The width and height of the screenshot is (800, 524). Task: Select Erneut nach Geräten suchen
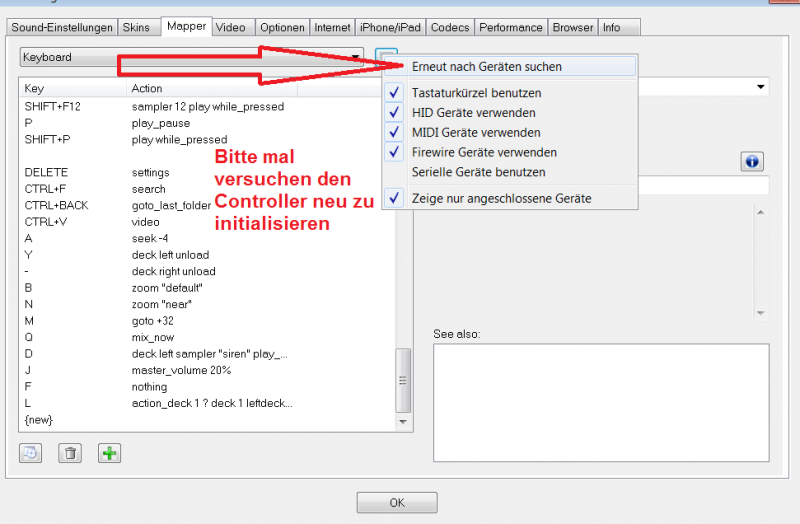[x=510, y=67]
